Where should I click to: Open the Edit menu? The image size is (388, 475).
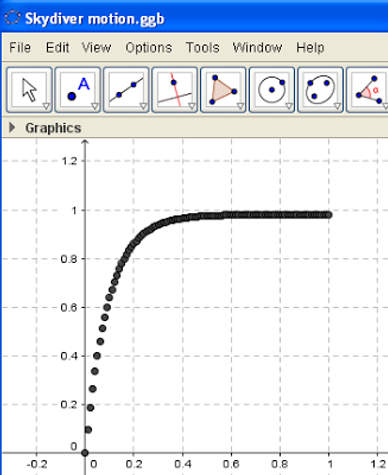pyautogui.click(x=58, y=48)
